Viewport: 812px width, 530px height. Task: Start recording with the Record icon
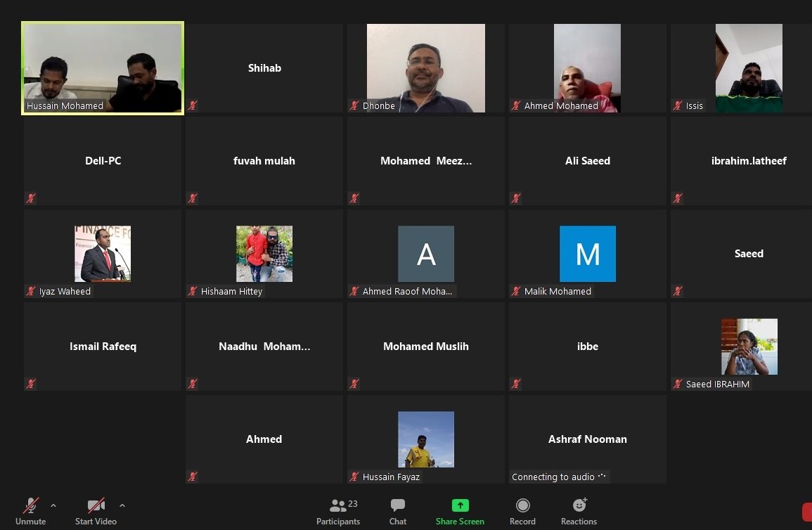522,505
